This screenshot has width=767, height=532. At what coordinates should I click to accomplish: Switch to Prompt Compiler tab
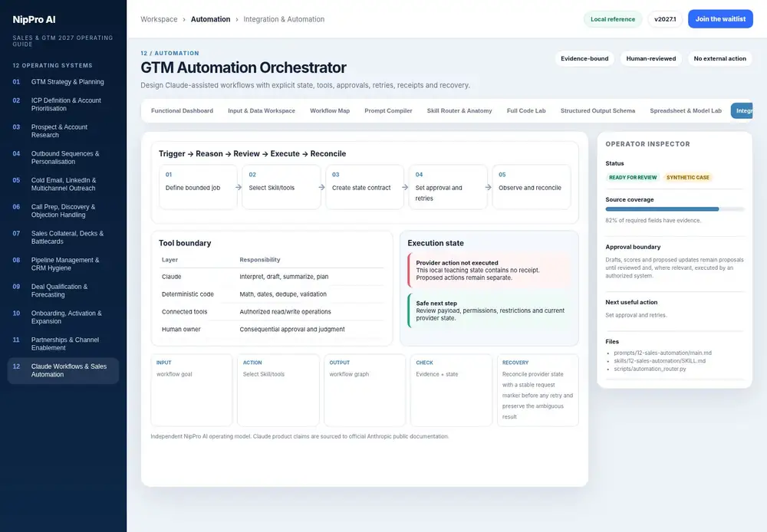coord(388,111)
